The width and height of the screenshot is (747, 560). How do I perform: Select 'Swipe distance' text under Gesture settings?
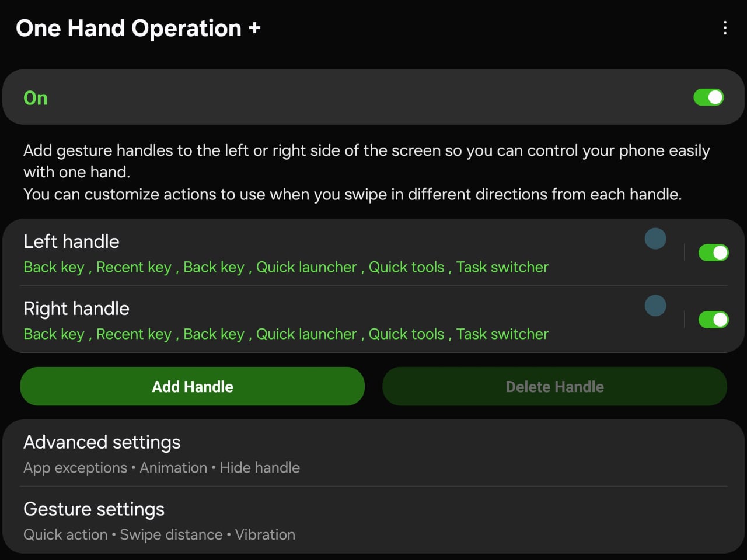coord(171,535)
